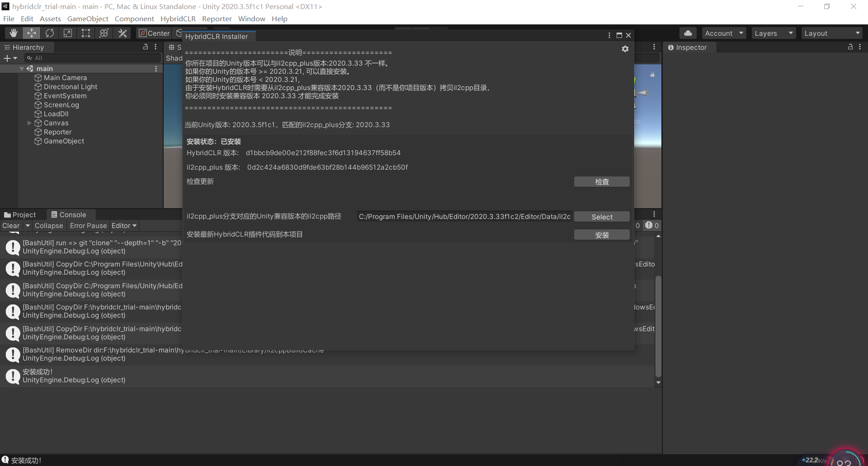The height and width of the screenshot is (466, 868).
Task: Open the HybridCLR menu
Action: click(178, 19)
